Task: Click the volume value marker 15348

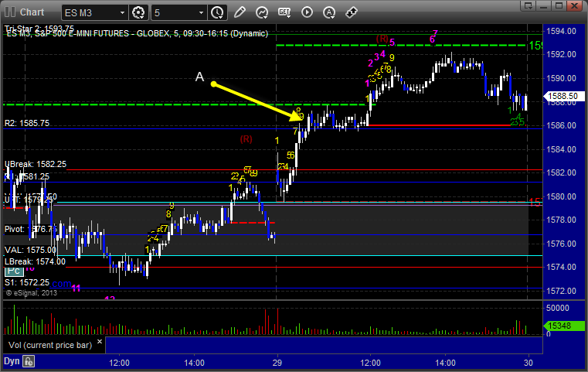Action: pyautogui.click(x=563, y=326)
